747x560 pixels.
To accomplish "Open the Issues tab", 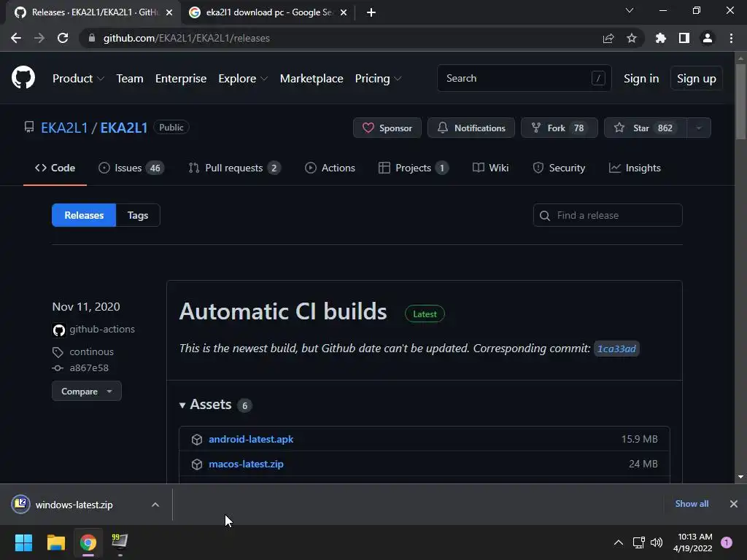I will (x=131, y=168).
